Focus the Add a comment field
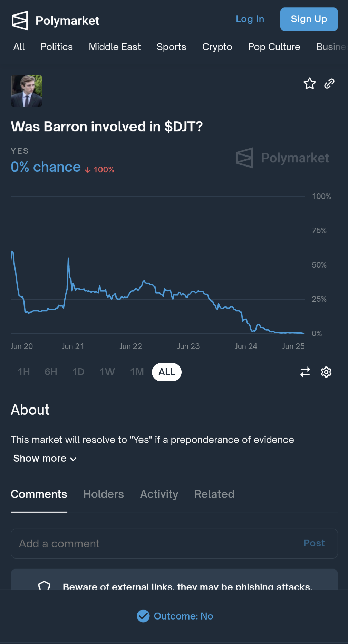Screen dimensions: 348x644 pyautogui.click(x=174, y=543)
